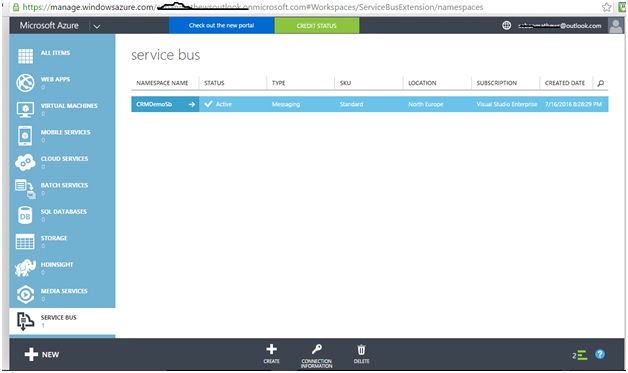The height and width of the screenshot is (373, 628).
Task: Show the notifications list icon with count 2
Action: click(x=580, y=355)
